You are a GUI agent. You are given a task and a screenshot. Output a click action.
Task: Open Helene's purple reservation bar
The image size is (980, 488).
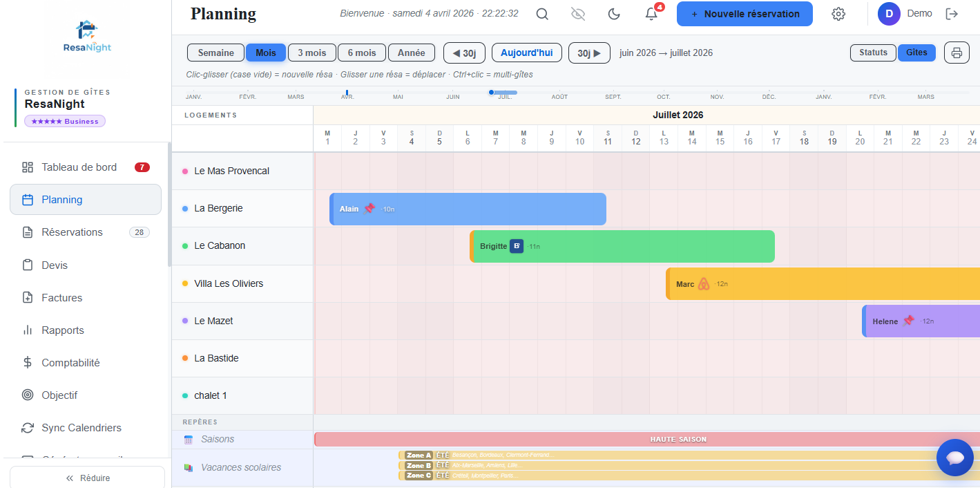[921, 321]
